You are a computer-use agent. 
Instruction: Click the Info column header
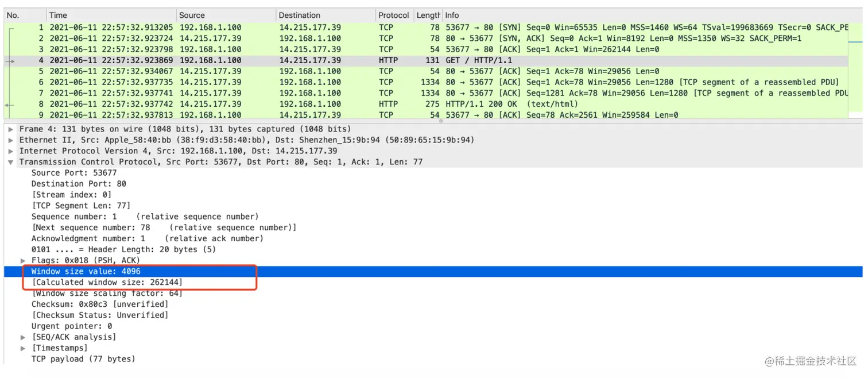coord(652,16)
